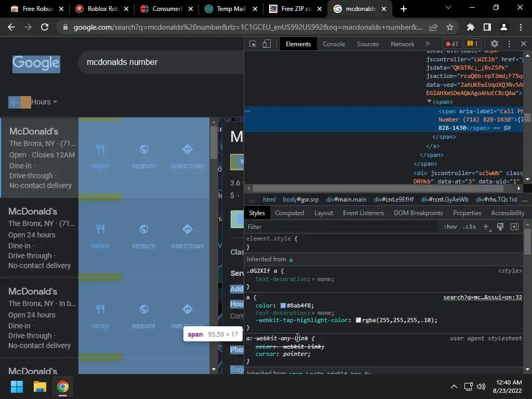The width and height of the screenshot is (532, 399).
Task: Open the extensions puzzle icon
Action: pyautogui.click(x=470, y=27)
